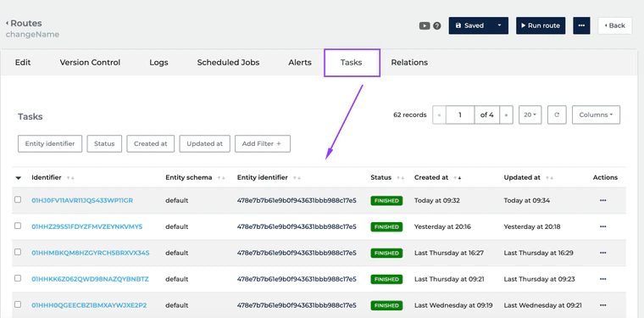Filter by Entity identifier

(x=50, y=144)
